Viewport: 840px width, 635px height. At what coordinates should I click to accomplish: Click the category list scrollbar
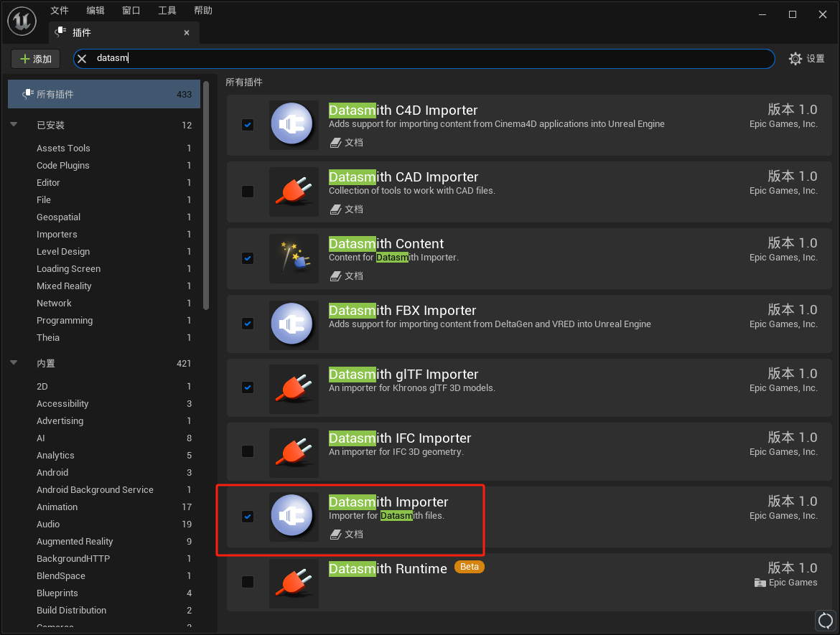[206, 195]
